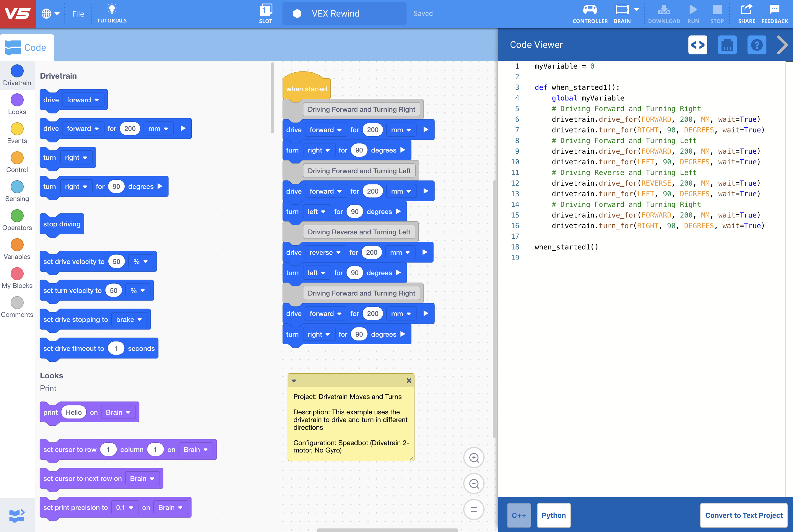This screenshot has width=793, height=532.
Task: Open the File menu
Action: [78, 14]
